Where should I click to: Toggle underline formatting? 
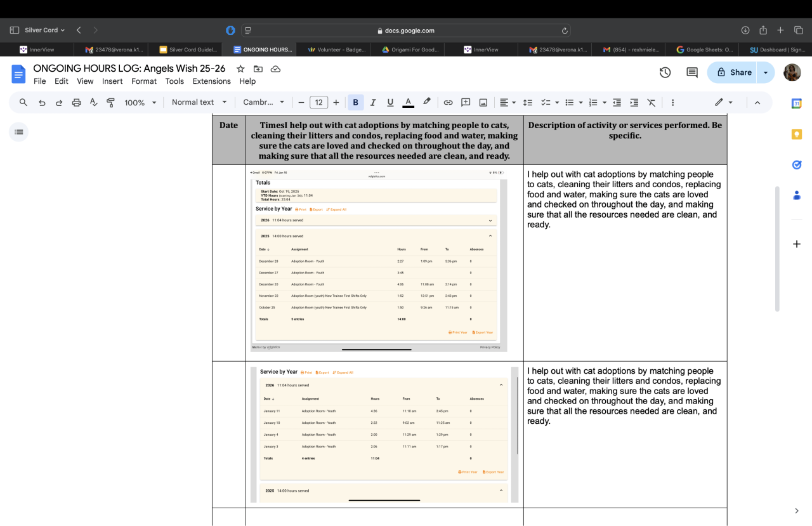pyautogui.click(x=390, y=103)
